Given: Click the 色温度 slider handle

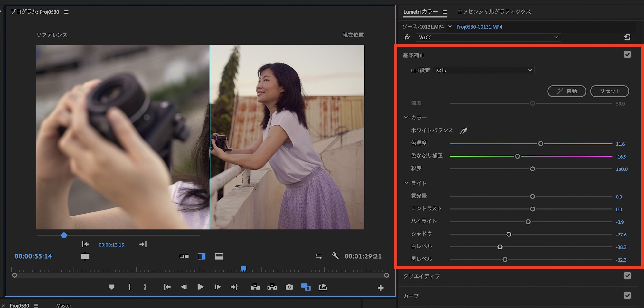Looking at the screenshot, I should tap(541, 144).
